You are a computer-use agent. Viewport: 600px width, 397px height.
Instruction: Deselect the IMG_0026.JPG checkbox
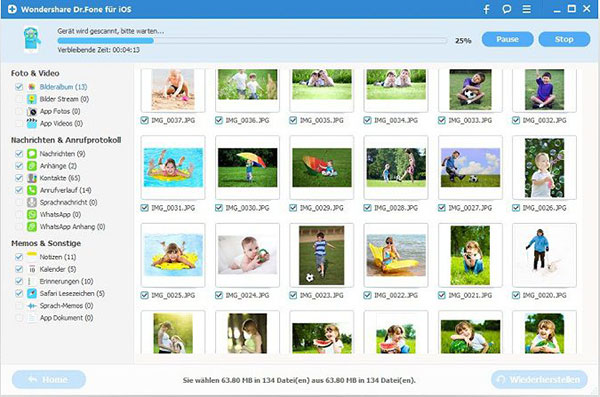tap(516, 208)
